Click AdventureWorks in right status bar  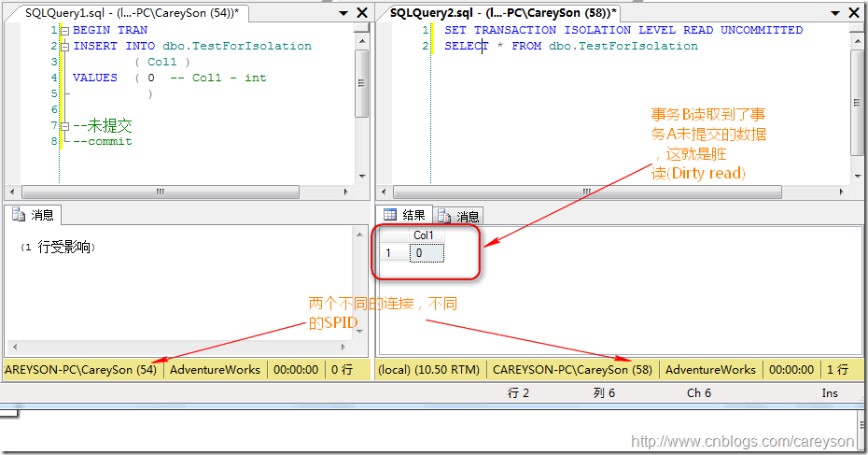(709, 370)
